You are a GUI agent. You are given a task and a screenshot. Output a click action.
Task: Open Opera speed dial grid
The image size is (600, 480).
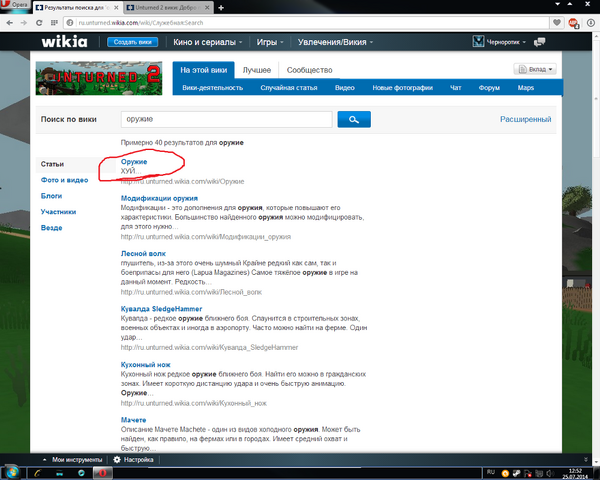pos(54,23)
